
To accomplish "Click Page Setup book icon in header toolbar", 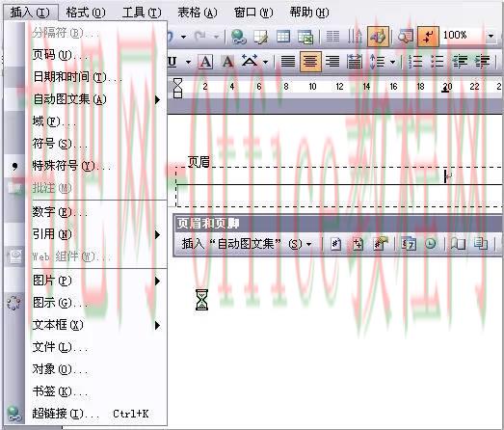I will pos(458,244).
